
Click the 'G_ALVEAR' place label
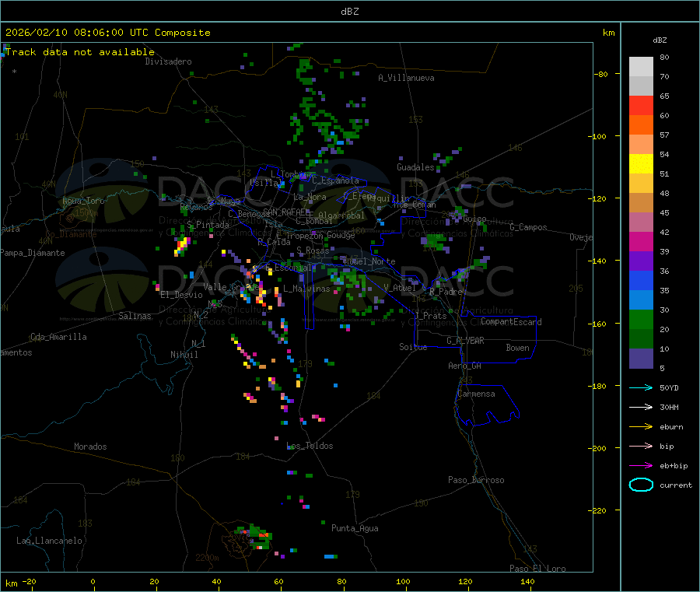[x=465, y=341]
